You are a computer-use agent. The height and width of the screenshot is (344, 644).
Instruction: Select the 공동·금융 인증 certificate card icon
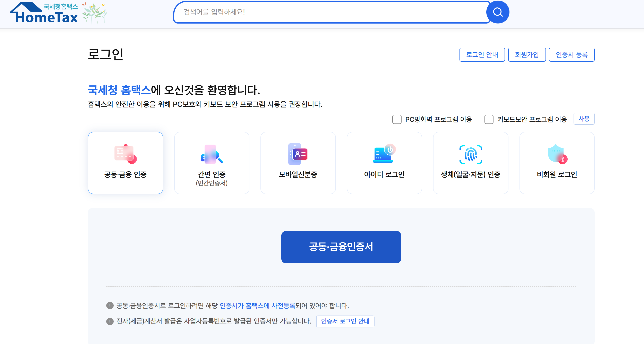[x=125, y=154]
